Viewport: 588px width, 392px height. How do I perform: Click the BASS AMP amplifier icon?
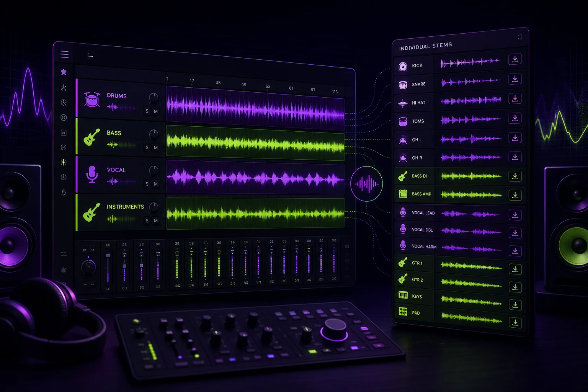pos(403,194)
